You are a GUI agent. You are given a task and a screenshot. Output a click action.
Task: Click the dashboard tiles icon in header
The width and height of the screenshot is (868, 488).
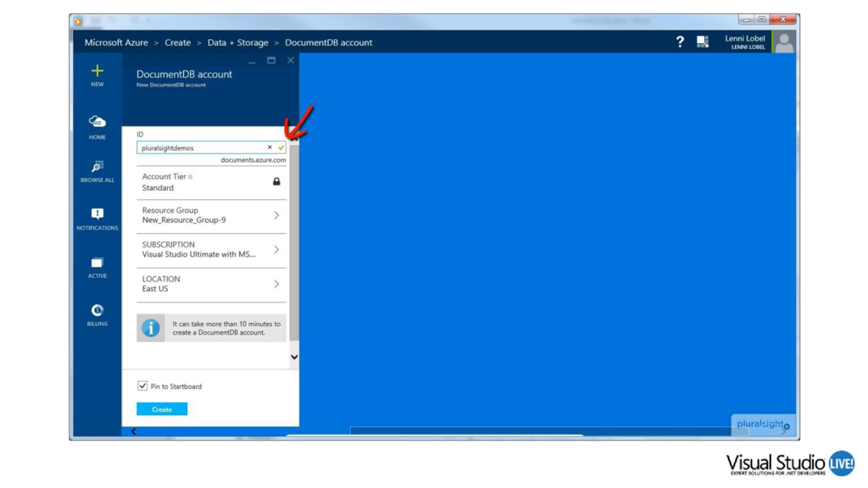tap(703, 42)
